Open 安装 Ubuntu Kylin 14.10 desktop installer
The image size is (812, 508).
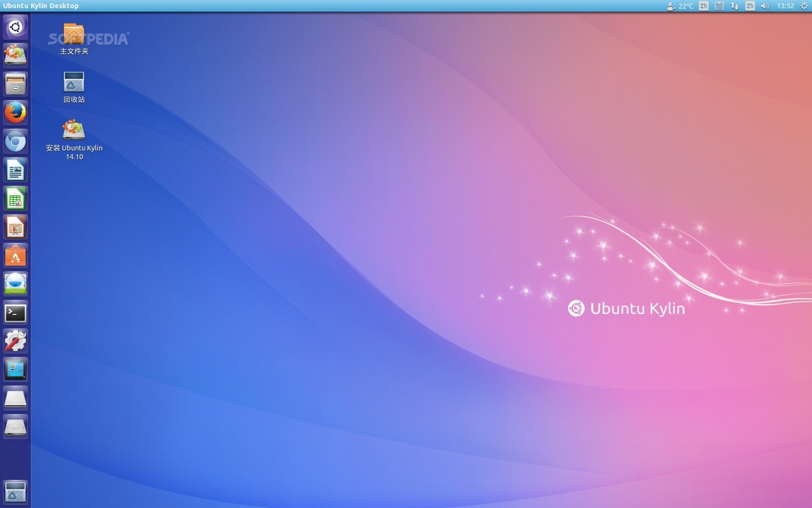pyautogui.click(x=74, y=139)
